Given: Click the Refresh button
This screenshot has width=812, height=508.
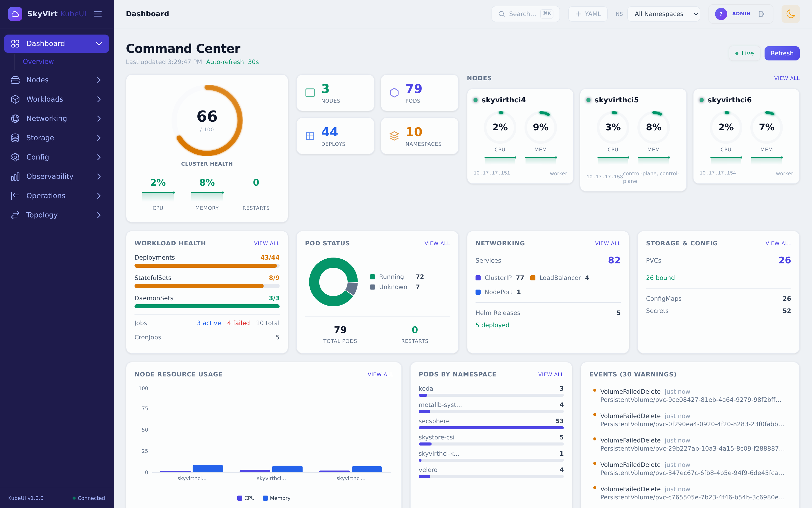Looking at the screenshot, I should coord(782,53).
